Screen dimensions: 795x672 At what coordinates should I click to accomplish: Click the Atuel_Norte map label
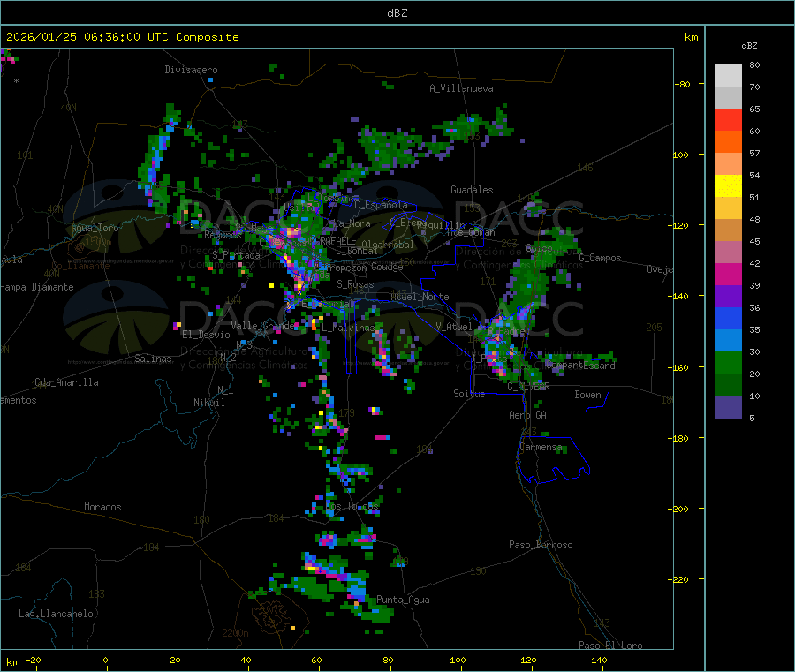pyautogui.click(x=420, y=297)
